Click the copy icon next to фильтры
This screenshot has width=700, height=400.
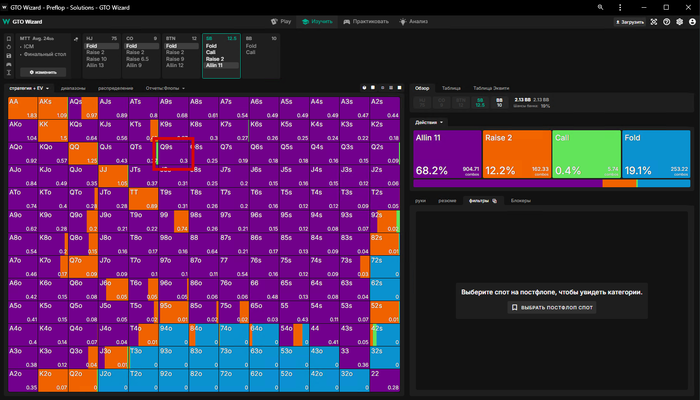(x=493, y=201)
